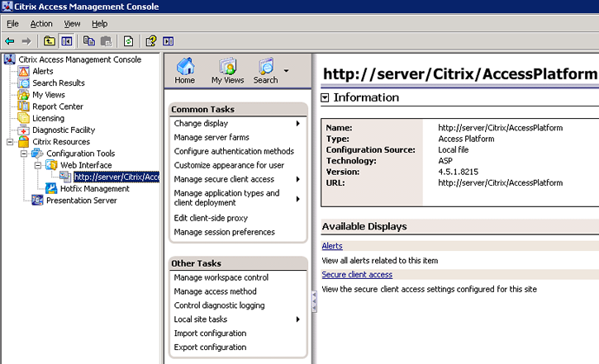Viewport: 599px width, 364px height.
Task: Open the Alerts display link
Action: (x=332, y=246)
